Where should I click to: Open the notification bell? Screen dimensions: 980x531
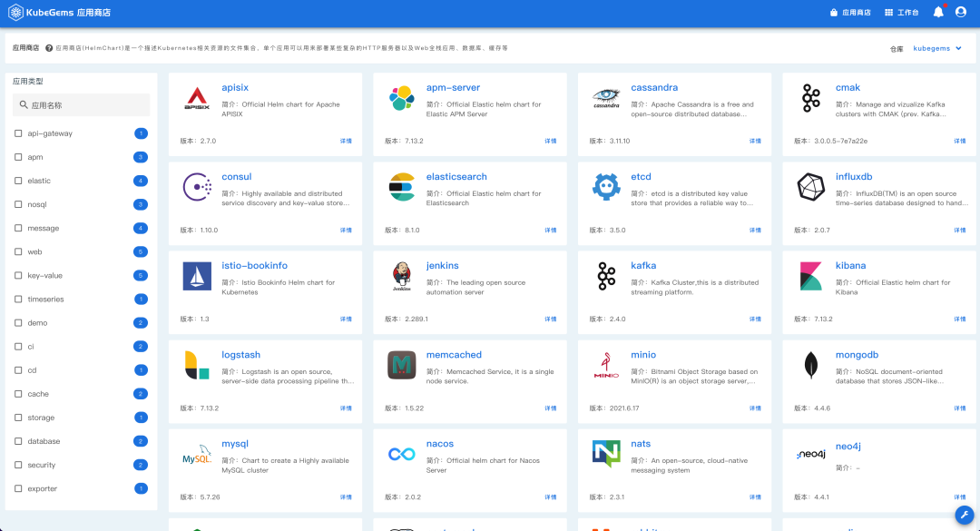click(x=938, y=12)
